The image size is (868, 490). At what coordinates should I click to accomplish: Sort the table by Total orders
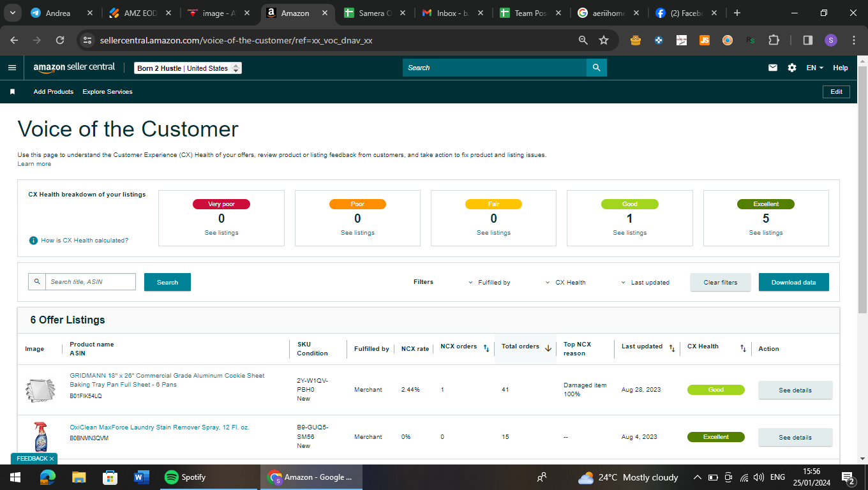point(548,348)
